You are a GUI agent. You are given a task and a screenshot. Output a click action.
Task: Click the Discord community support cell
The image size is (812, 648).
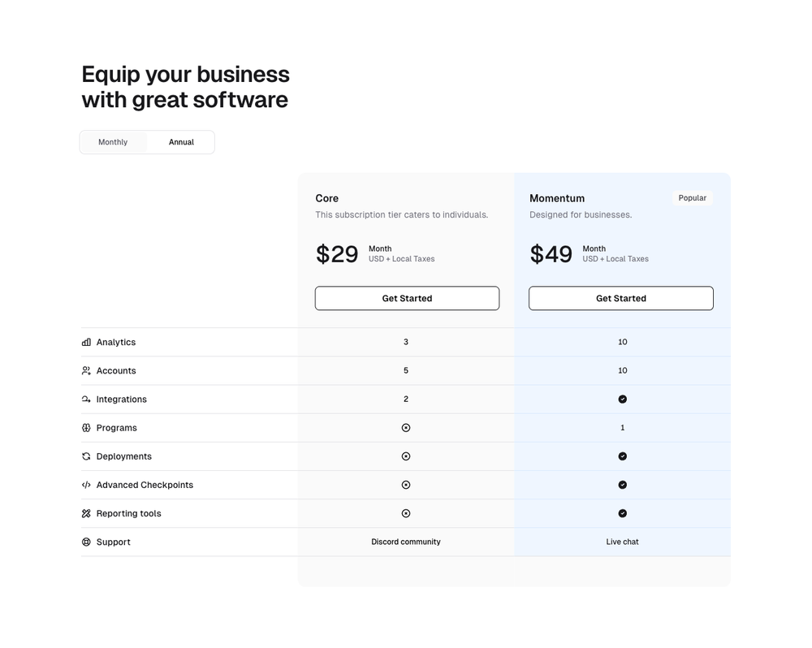click(x=406, y=542)
